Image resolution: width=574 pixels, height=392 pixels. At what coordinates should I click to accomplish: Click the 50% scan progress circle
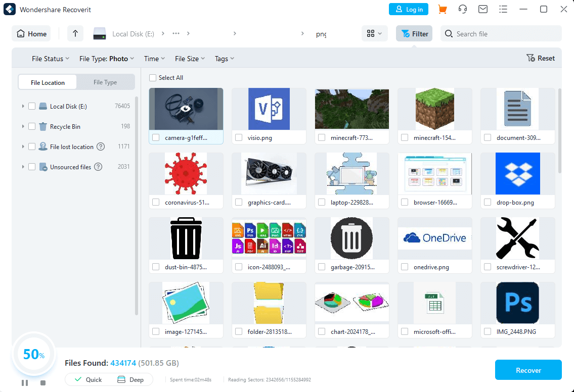tap(34, 354)
